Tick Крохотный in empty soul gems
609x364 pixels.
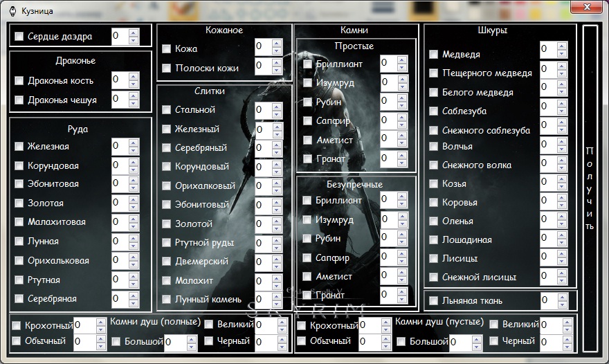(302, 325)
